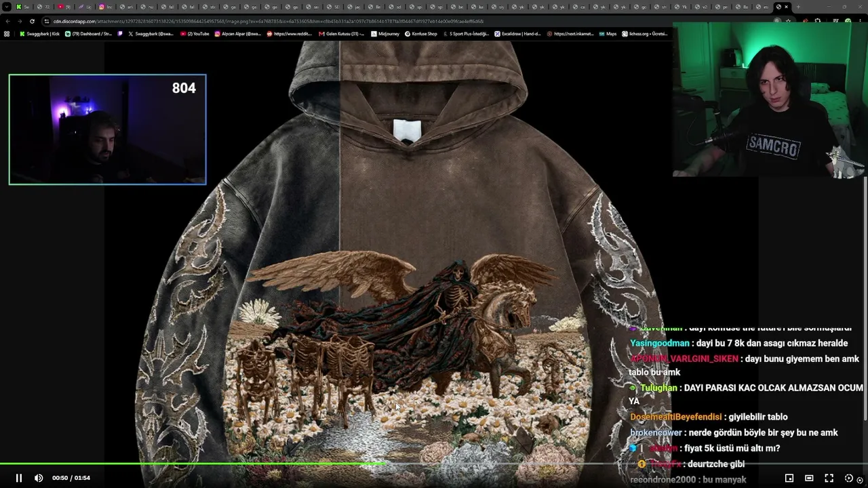The height and width of the screenshot is (488, 868).
Task: Switch to the Instagram tab
Action: point(107,7)
